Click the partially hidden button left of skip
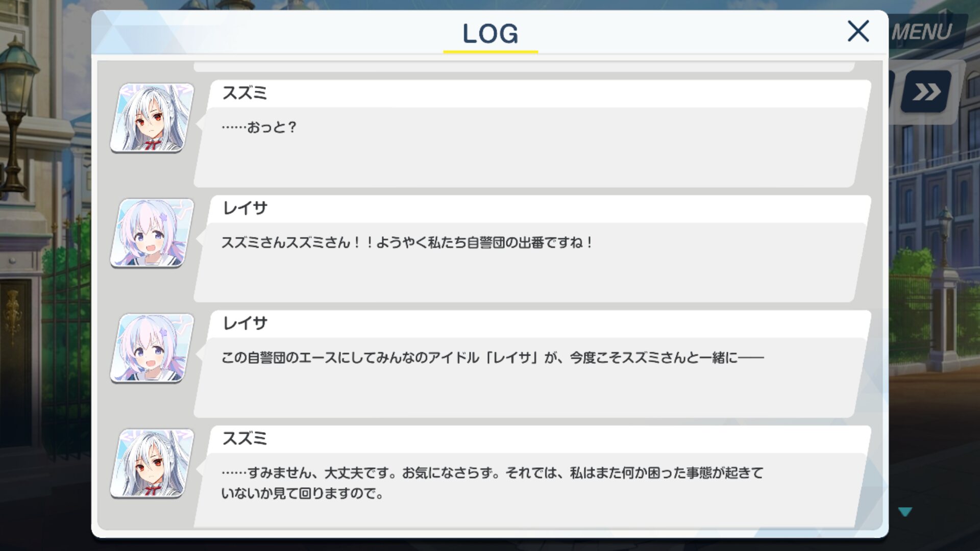 (x=892, y=92)
